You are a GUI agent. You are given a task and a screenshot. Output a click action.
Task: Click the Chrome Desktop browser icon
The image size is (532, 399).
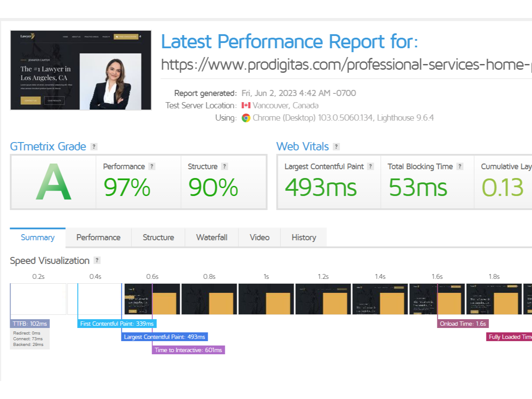245,118
